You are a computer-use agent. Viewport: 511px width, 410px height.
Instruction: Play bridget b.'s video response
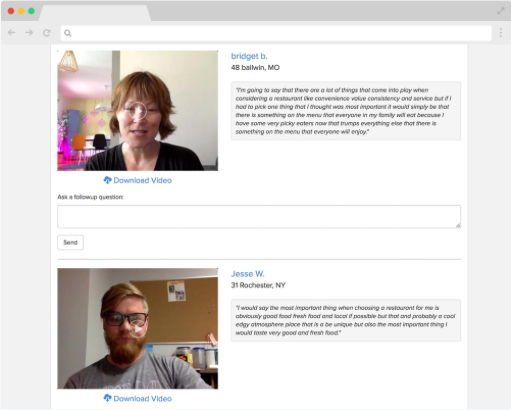137,110
